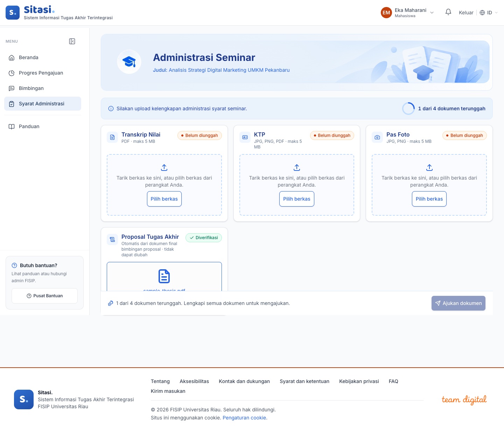Click Pilih berkas for Pas Foto

coord(429,199)
